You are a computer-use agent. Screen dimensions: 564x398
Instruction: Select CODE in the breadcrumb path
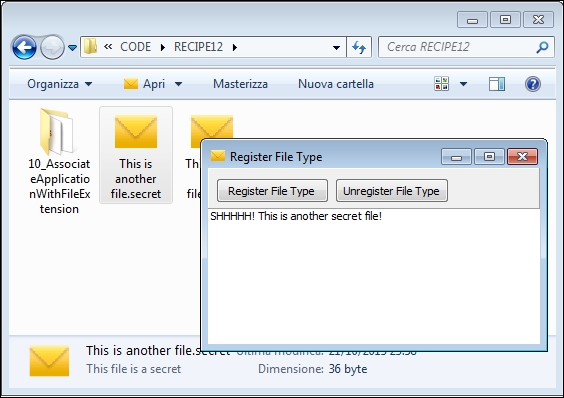point(136,47)
